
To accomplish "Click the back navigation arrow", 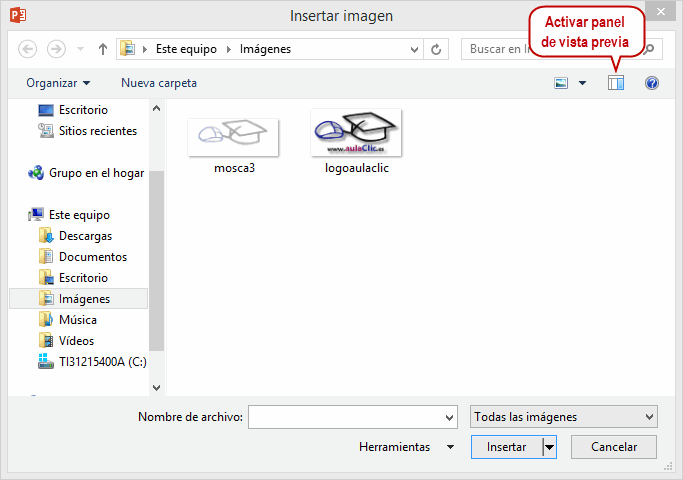I will [x=27, y=48].
